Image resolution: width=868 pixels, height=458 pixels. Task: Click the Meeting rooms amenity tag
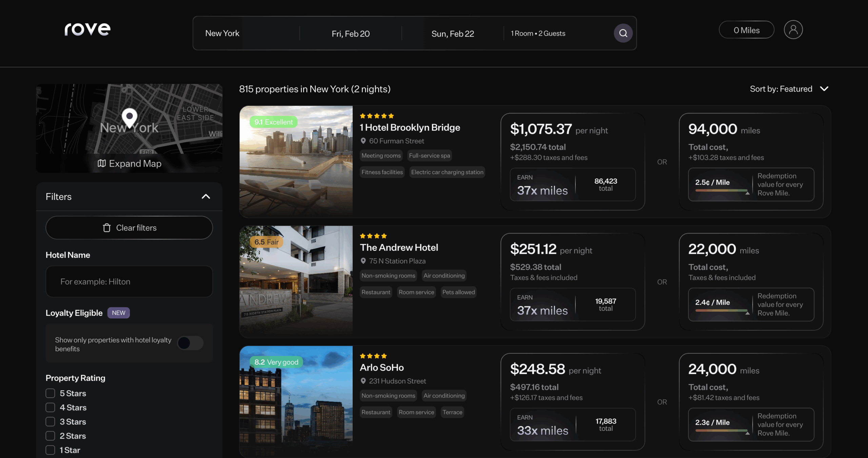point(381,155)
